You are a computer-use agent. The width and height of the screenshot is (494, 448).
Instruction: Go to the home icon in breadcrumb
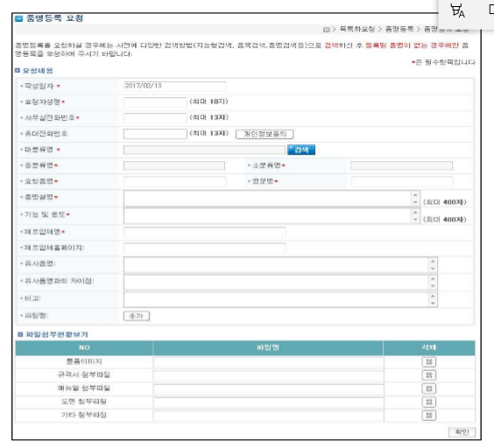click(327, 30)
